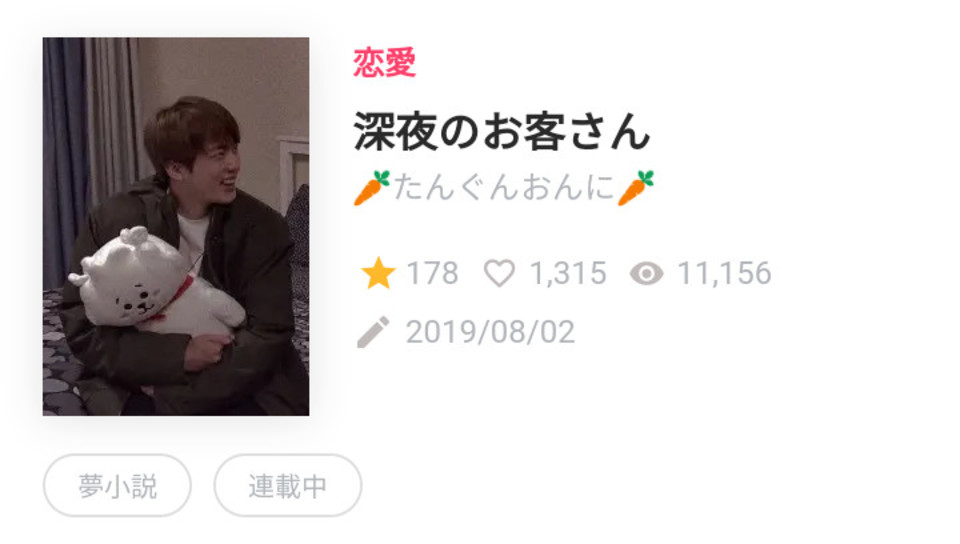Click the 2019/08/02 update date
Image resolution: width=960 pixels, height=544 pixels.
[x=490, y=332]
